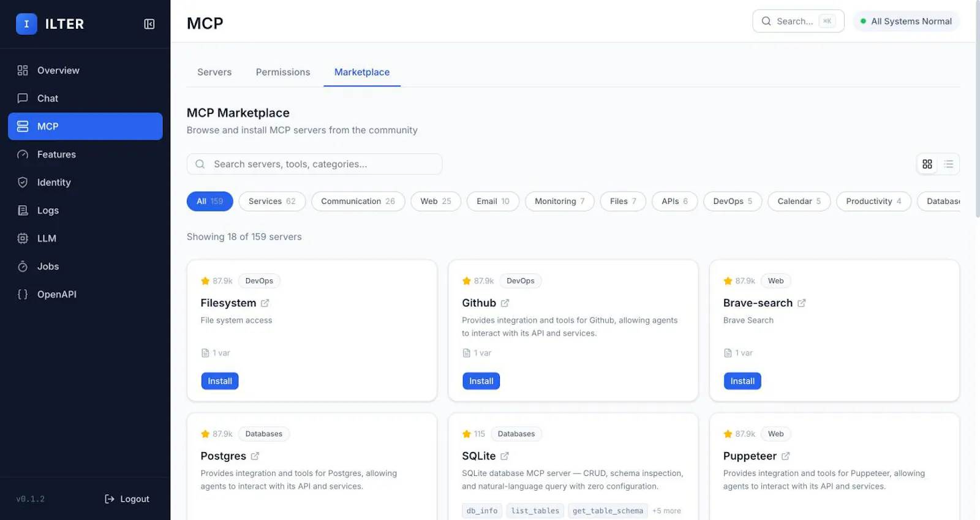Open the Puppeteer server title
Image resolution: width=980 pixels, height=520 pixels.
[x=750, y=456]
